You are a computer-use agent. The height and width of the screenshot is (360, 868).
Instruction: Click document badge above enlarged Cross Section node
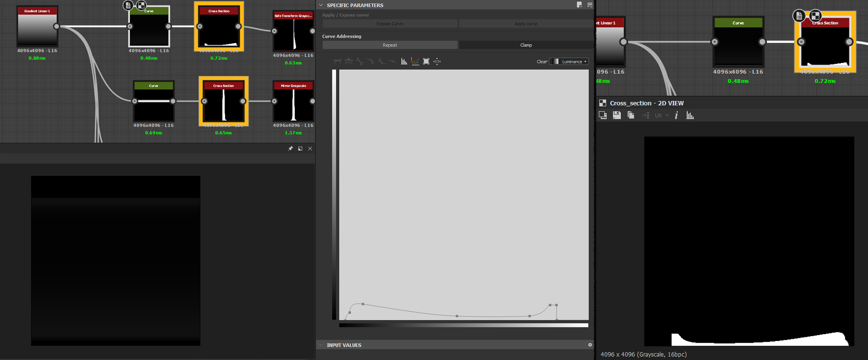pyautogui.click(x=799, y=16)
